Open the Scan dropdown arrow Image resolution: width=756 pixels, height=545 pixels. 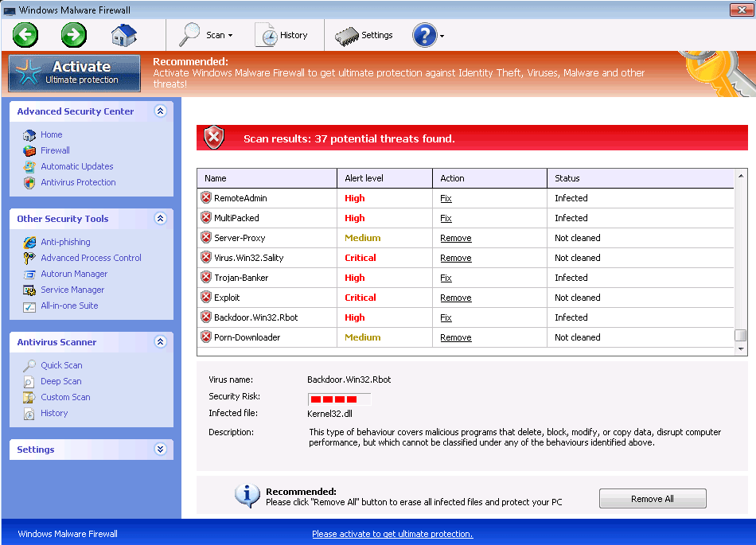[231, 35]
